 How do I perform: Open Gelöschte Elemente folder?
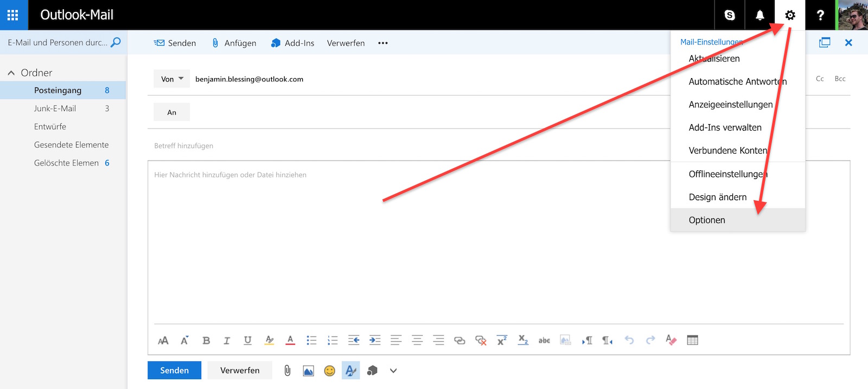point(63,163)
